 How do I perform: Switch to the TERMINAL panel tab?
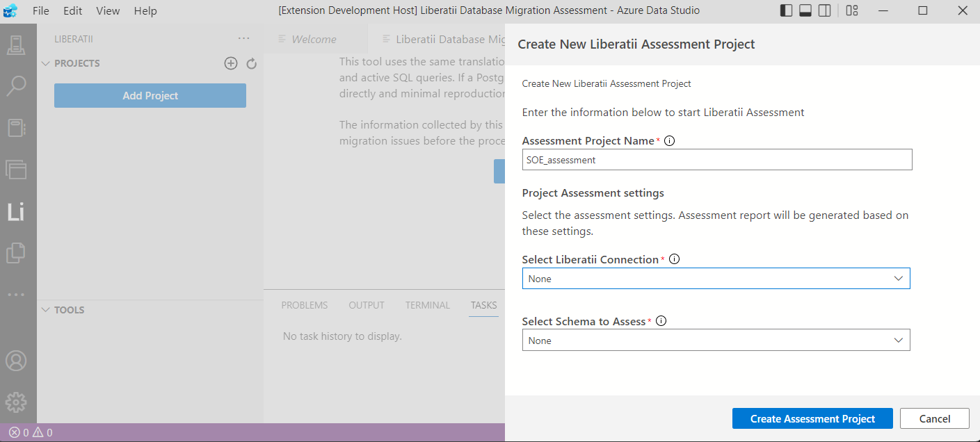428,305
